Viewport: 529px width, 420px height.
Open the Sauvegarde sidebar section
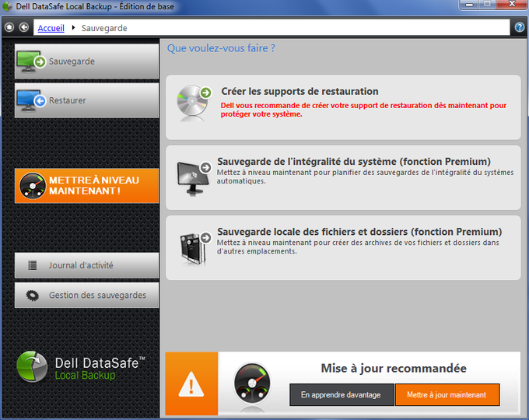coord(86,61)
